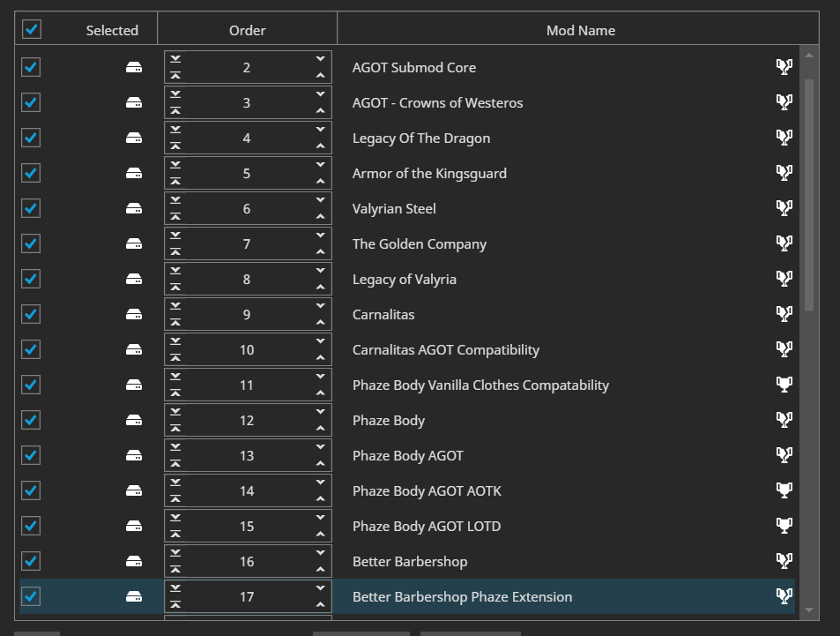Move The Golden Company to top of order
Screen dimensions: 840x636
175,252
